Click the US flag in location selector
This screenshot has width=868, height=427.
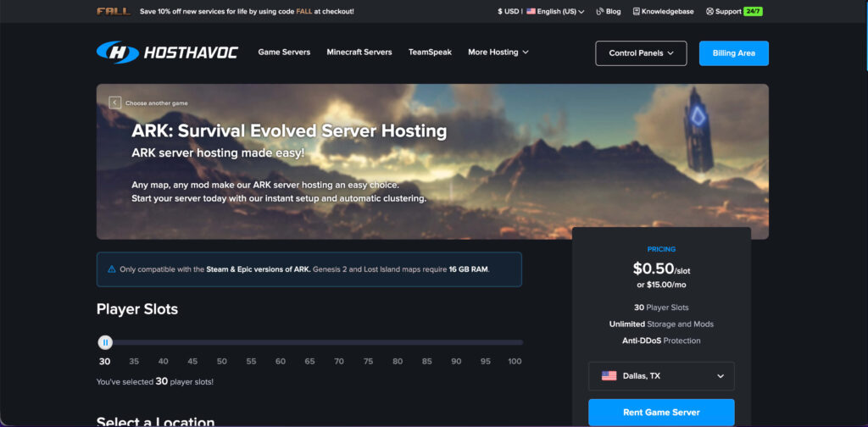[x=609, y=376]
